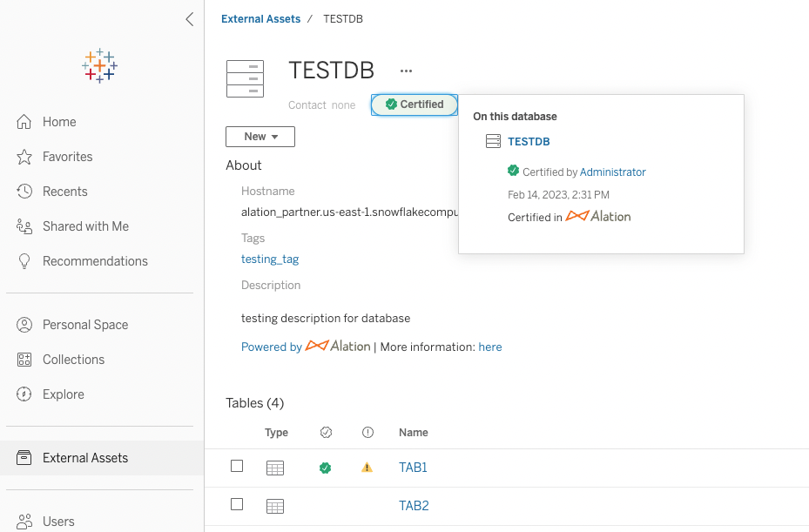Click the yellow warning icon on TAB1

point(367,468)
